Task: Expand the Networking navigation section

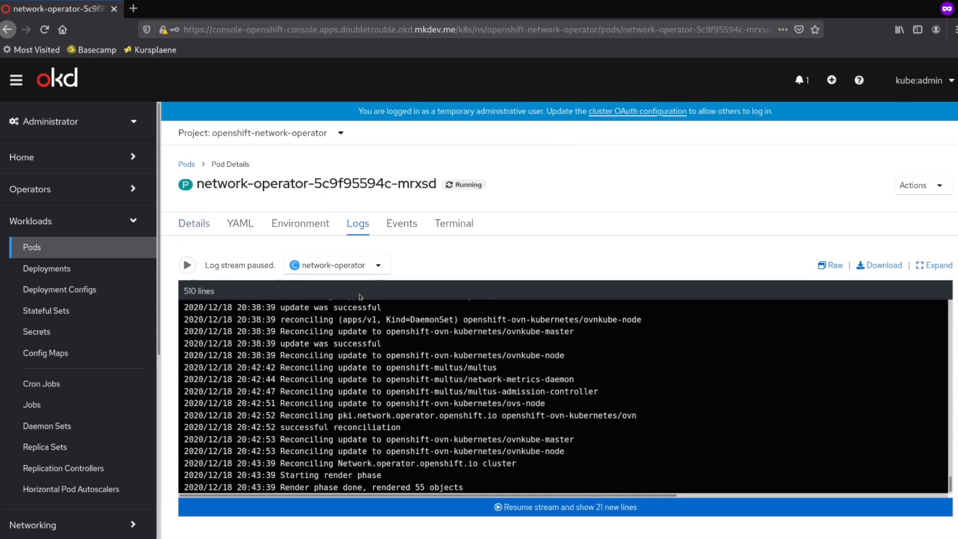Action: (x=73, y=525)
